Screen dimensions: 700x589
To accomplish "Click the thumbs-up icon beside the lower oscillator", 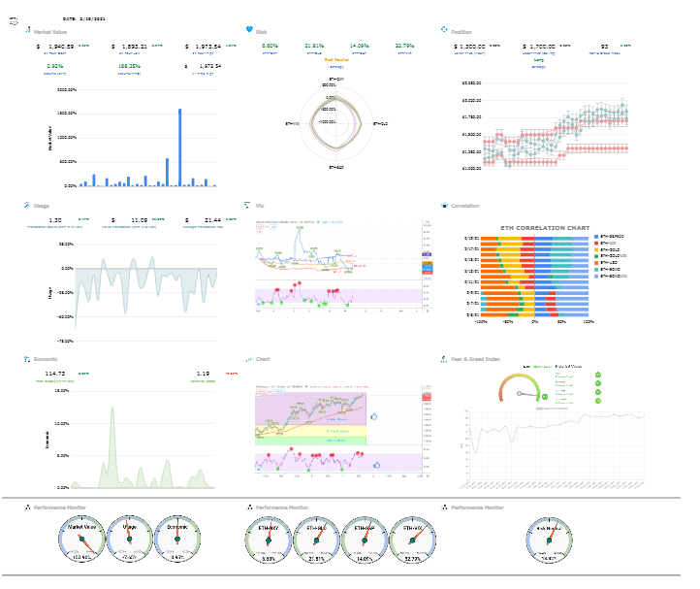I will tap(377, 465).
